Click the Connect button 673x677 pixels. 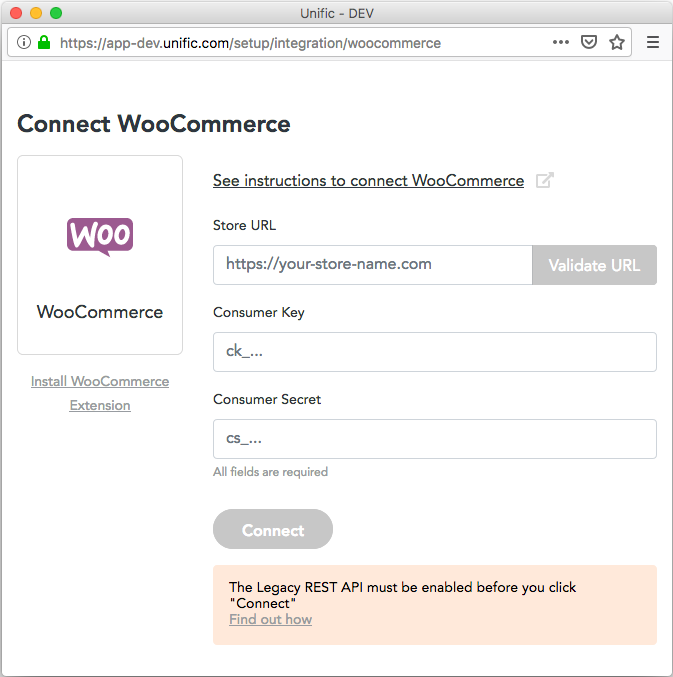(273, 529)
